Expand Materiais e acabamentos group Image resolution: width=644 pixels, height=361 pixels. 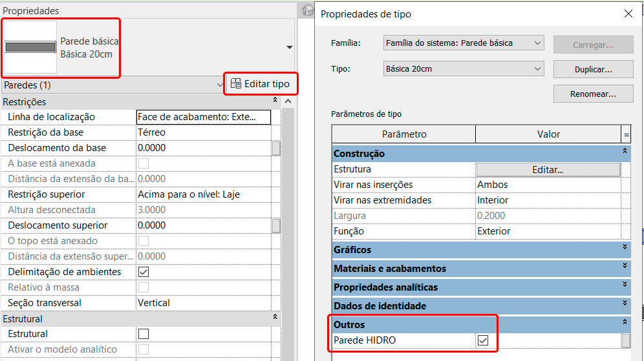tap(625, 268)
